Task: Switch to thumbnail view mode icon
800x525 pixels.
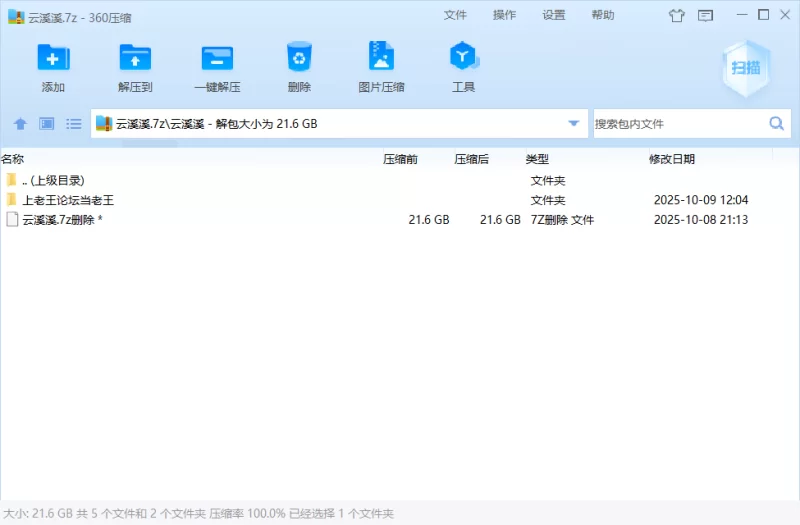Action: tap(46, 124)
